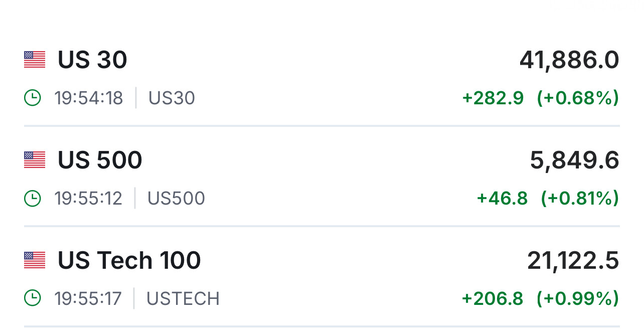The width and height of the screenshot is (644, 335).
Task: Click the 41,886.0 price value
Action: [569, 60]
